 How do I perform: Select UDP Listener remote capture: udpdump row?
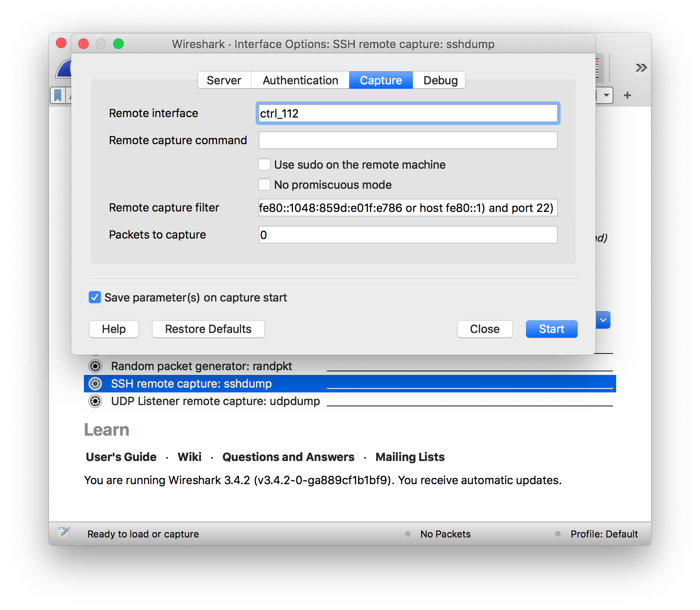(350, 401)
